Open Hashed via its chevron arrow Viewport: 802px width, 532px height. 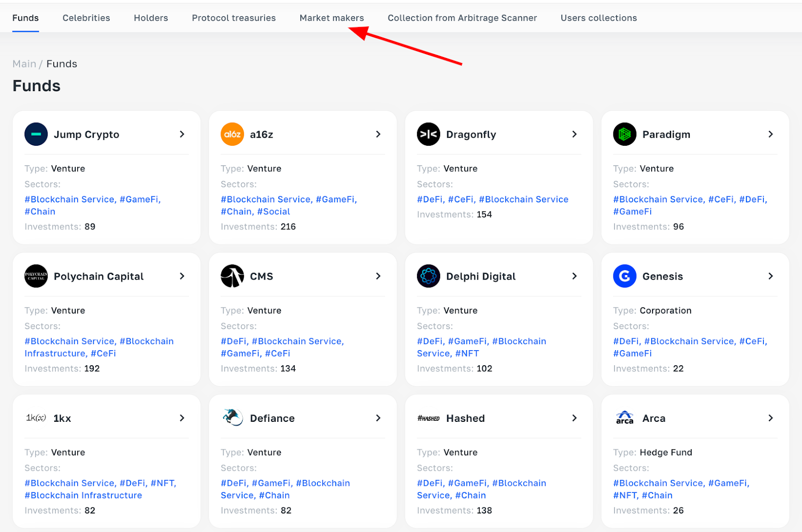point(574,418)
